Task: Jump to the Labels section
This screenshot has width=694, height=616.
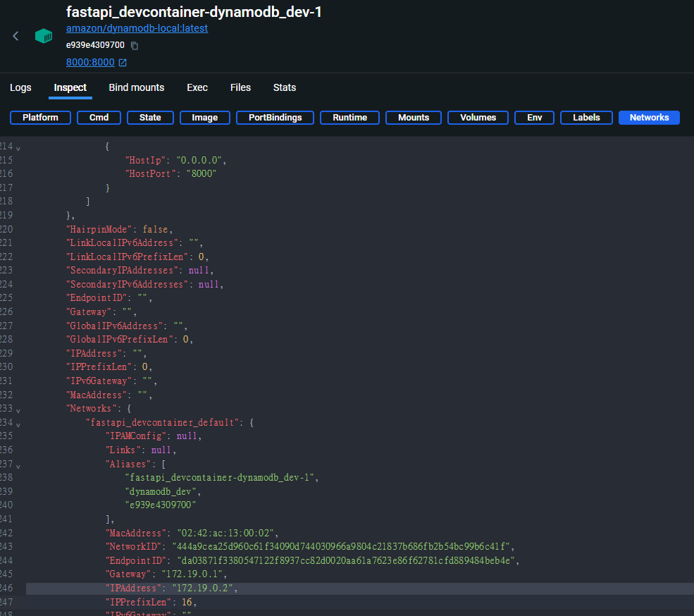Action: point(586,118)
